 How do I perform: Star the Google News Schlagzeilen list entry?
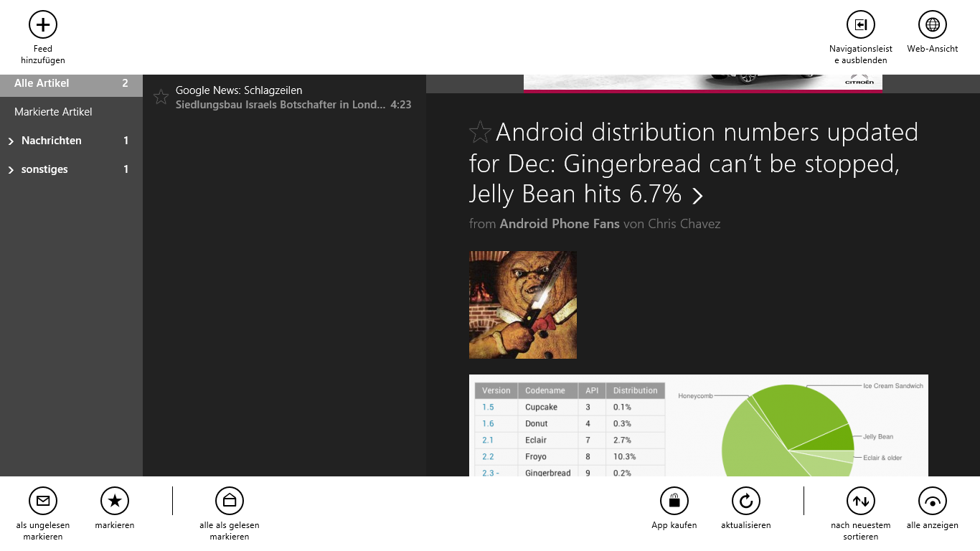161,97
